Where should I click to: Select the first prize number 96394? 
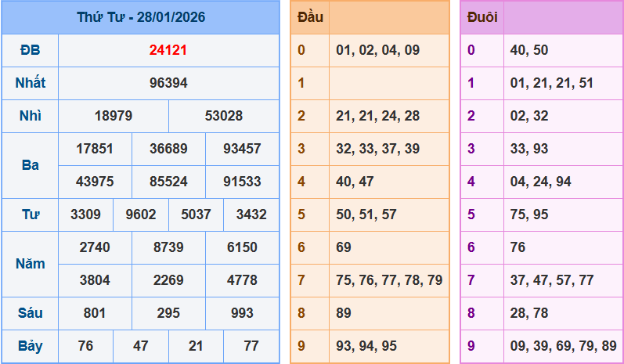[168, 83]
